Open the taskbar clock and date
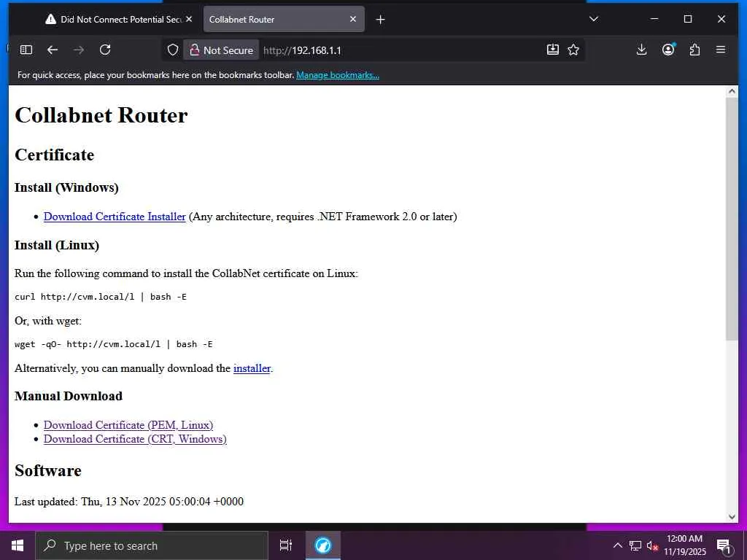The image size is (747, 560). 685,545
